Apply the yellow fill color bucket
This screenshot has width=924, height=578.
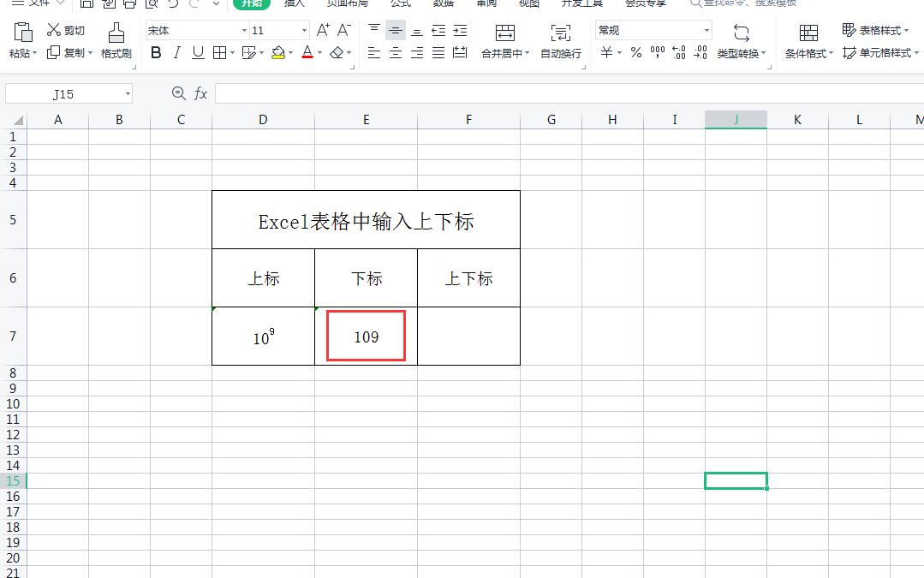(278, 53)
